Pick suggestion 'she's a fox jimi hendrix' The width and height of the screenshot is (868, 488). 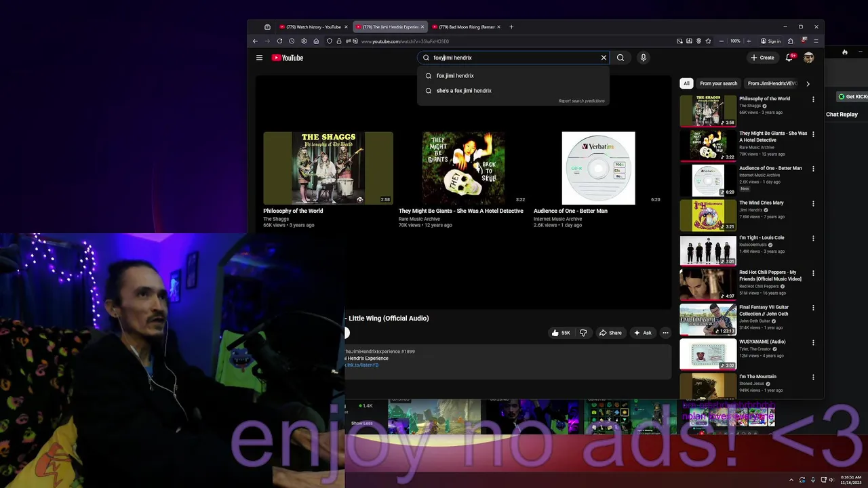click(x=513, y=91)
